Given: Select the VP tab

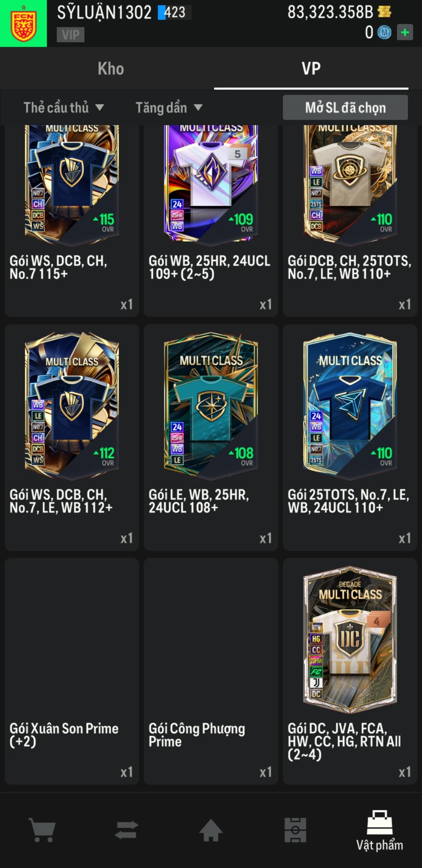Looking at the screenshot, I should [311, 68].
